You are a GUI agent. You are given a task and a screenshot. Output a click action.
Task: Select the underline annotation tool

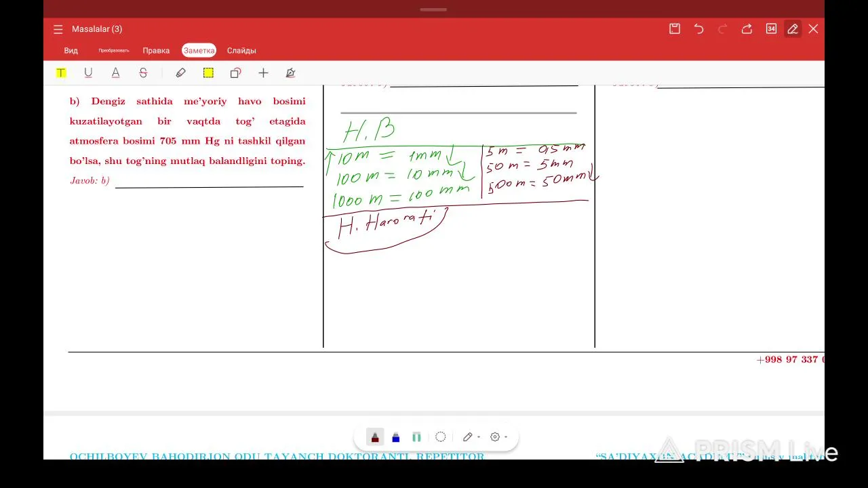[x=88, y=73]
